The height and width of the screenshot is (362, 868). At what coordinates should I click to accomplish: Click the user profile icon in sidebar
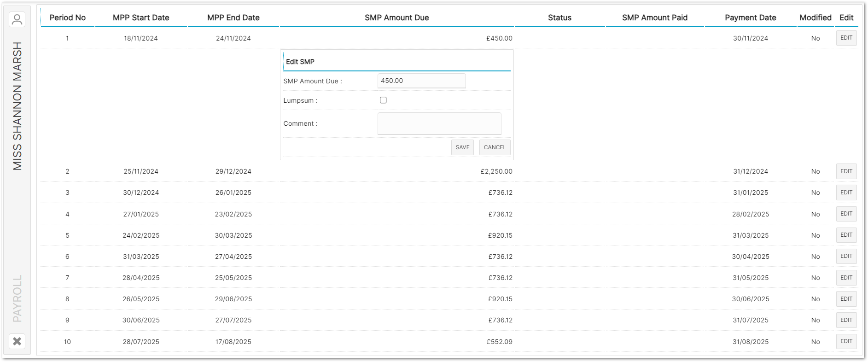[17, 19]
